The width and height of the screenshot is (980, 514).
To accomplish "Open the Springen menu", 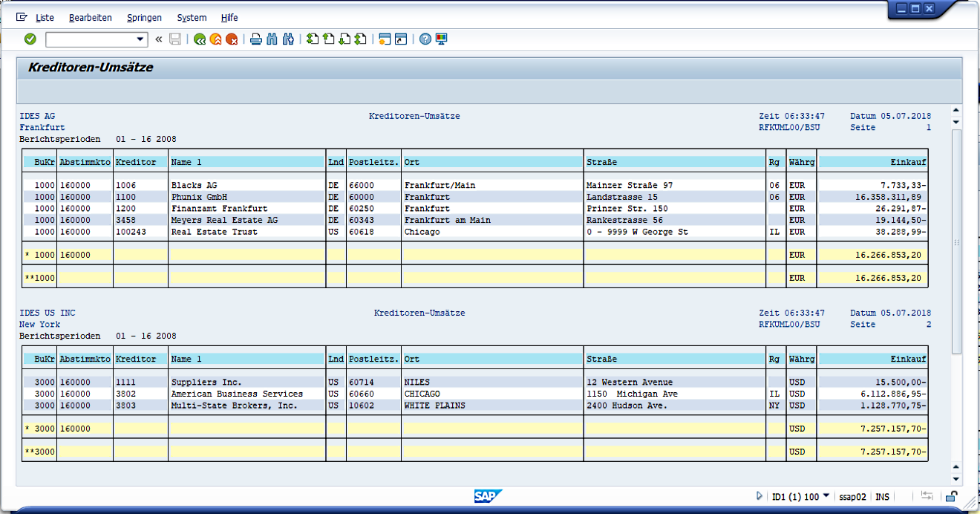I will (145, 18).
